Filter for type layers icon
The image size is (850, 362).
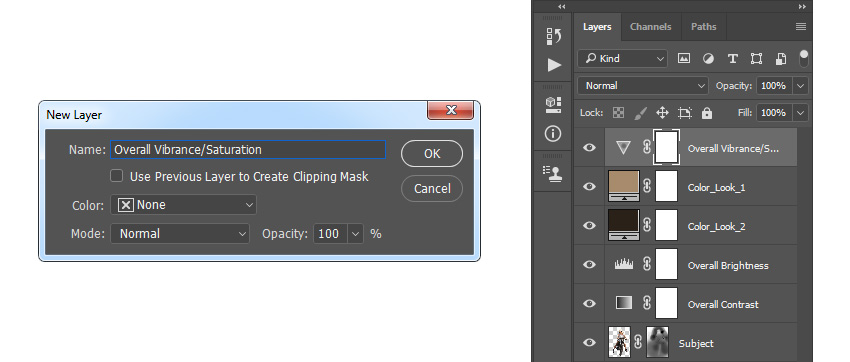point(732,59)
